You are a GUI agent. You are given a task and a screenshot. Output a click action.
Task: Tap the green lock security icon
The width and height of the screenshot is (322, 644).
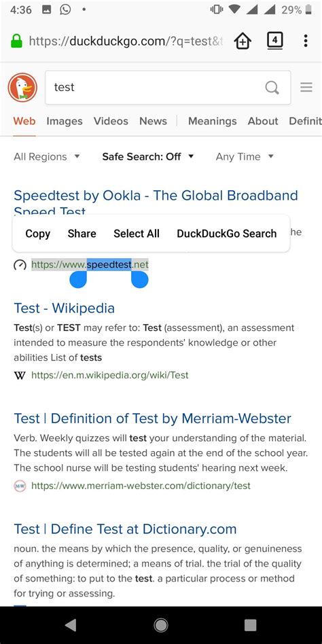[16, 41]
